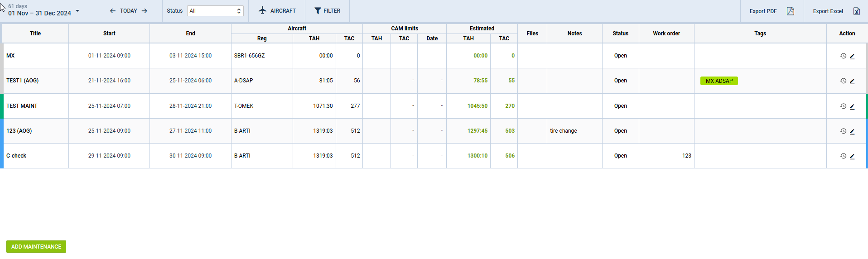Edit the TEST1 (AOG) entry
868x259 pixels.
tap(852, 81)
